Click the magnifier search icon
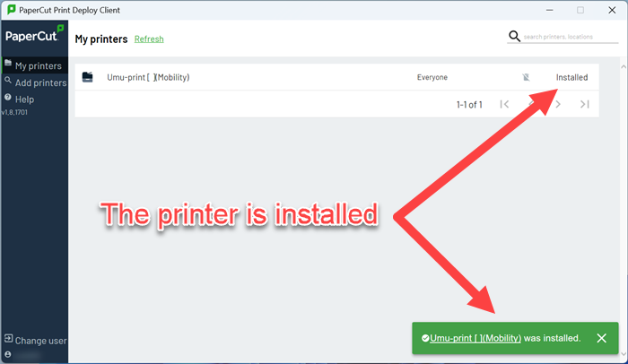This screenshot has width=628, height=364. pos(514,36)
